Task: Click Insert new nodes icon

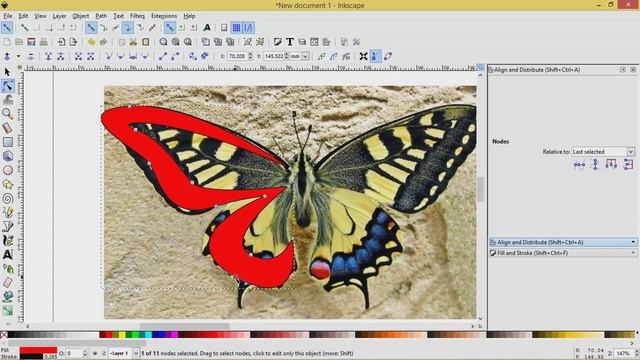Action: click(7, 56)
